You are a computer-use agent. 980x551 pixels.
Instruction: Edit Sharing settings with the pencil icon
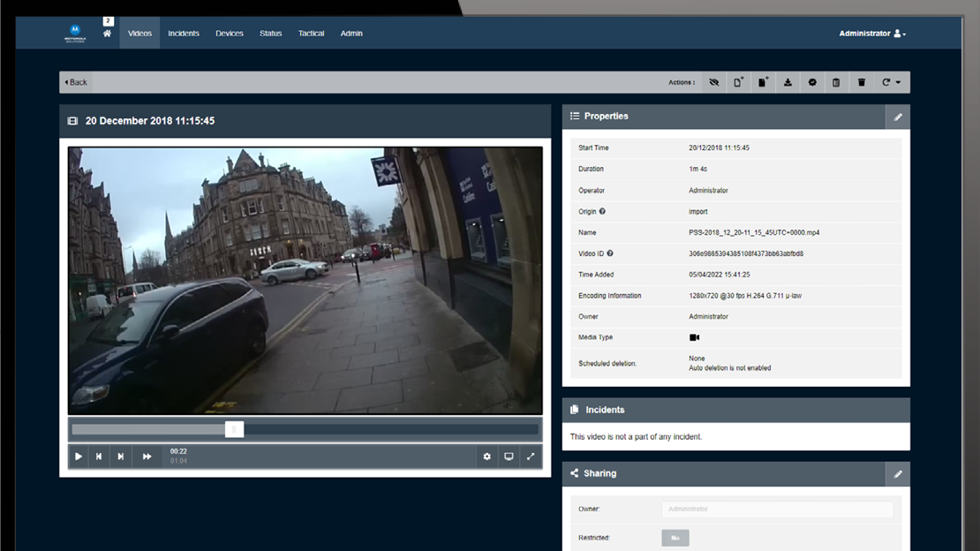(897, 474)
